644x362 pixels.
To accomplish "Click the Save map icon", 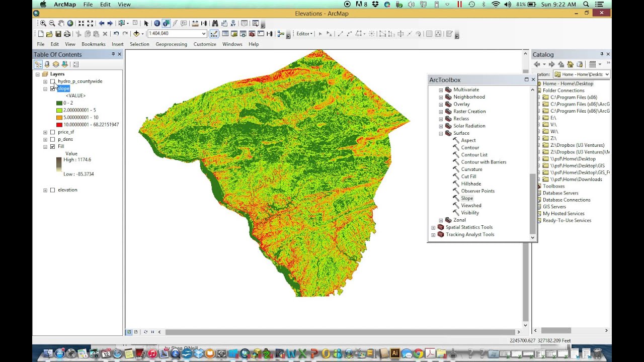I will [x=58, y=34].
